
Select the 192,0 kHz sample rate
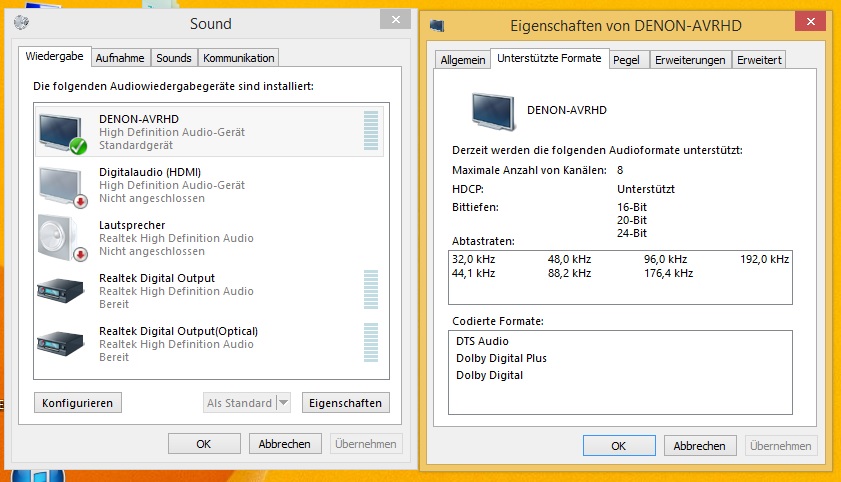[x=764, y=259]
